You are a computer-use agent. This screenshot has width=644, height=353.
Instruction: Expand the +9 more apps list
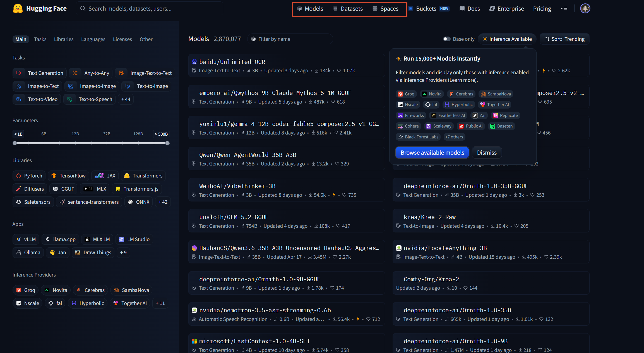point(123,253)
